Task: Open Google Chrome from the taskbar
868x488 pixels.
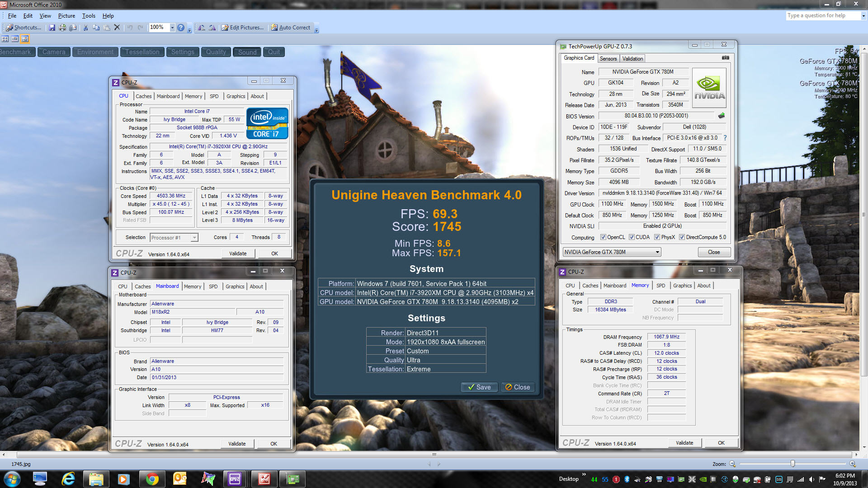Action: 152,479
